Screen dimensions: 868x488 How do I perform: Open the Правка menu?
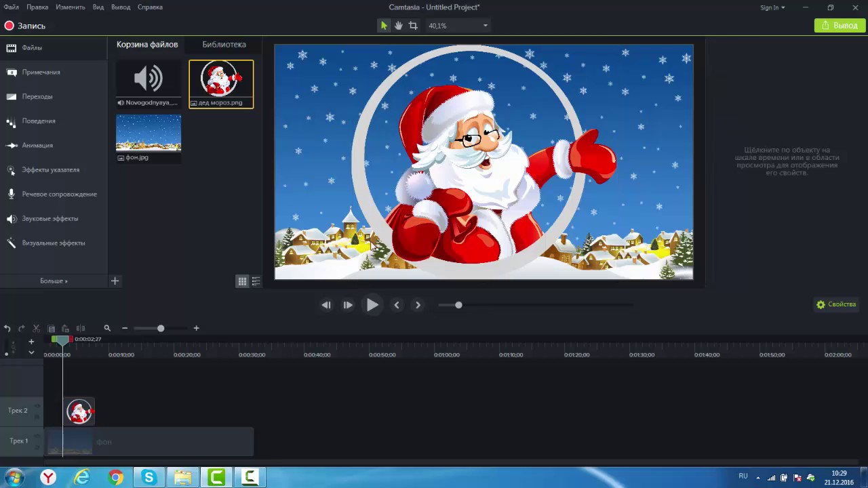(37, 7)
